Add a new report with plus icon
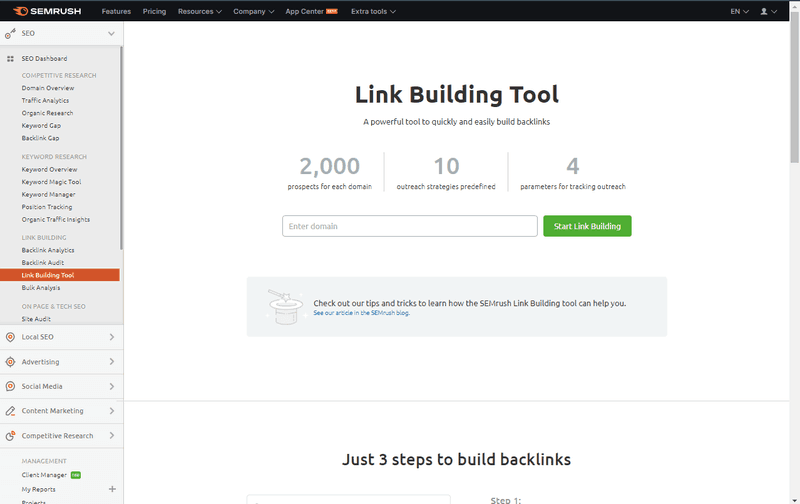 (x=112, y=489)
